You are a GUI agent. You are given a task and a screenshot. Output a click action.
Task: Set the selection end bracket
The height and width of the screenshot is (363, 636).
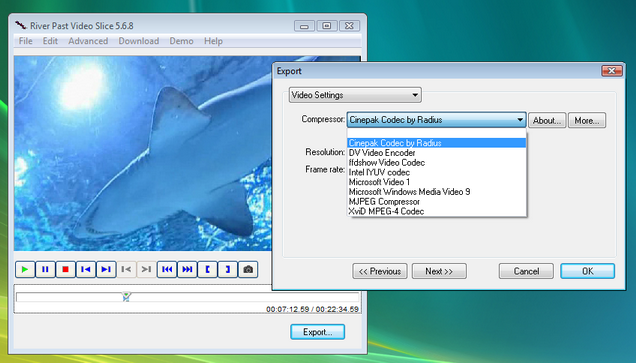(x=228, y=269)
